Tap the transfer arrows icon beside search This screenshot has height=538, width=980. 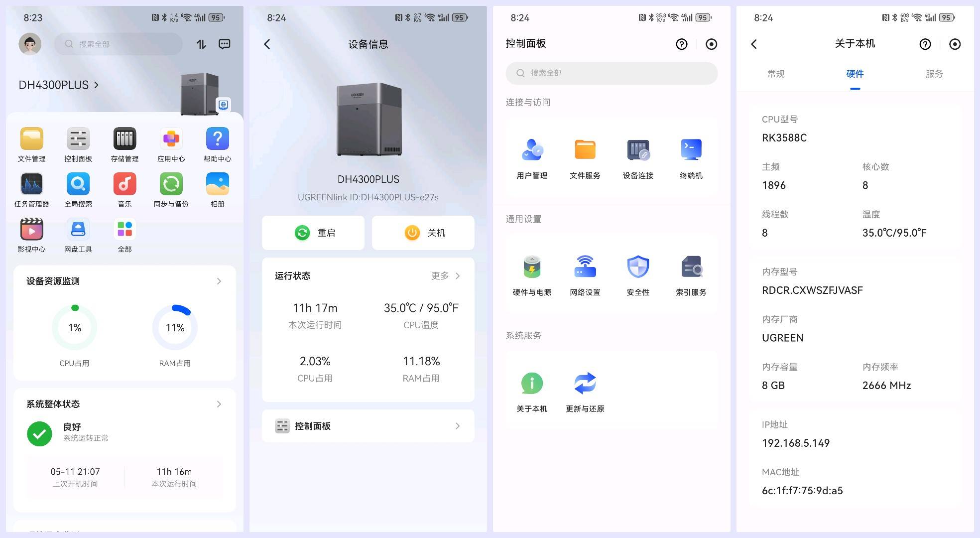tap(201, 44)
